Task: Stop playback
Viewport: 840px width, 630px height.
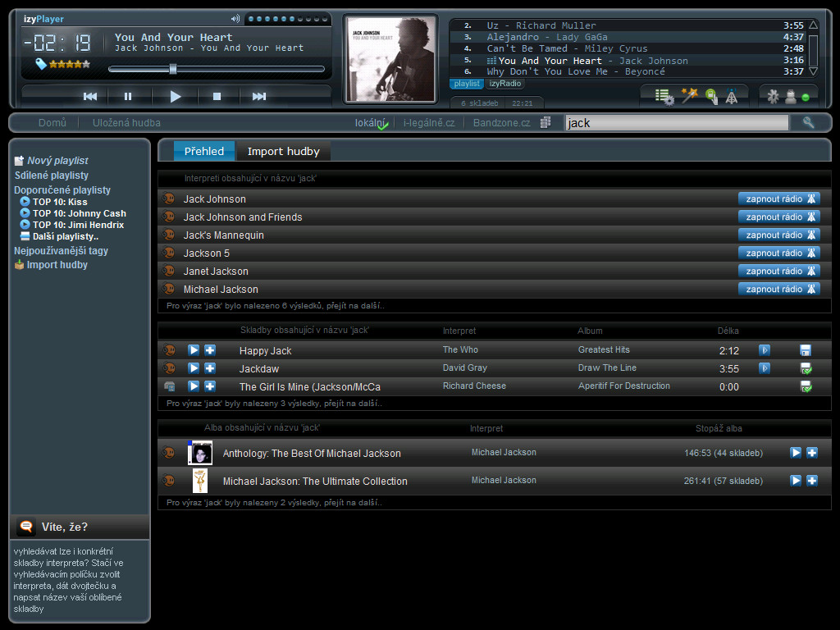Action: point(217,97)
